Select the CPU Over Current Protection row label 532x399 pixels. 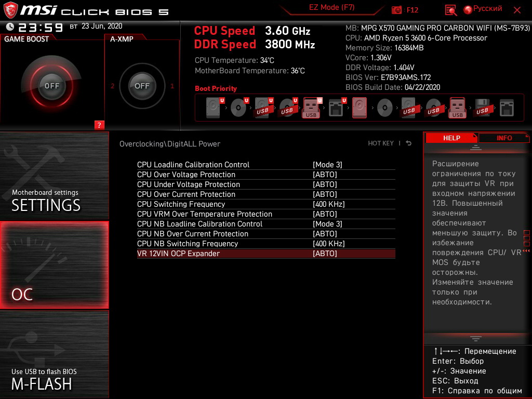click(x=186, y=194)
